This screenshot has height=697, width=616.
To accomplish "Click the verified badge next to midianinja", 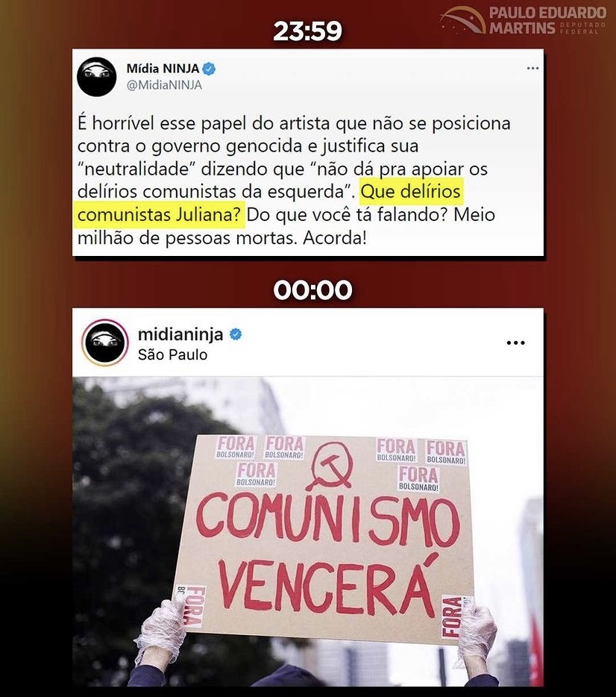I will pos(236,334).
